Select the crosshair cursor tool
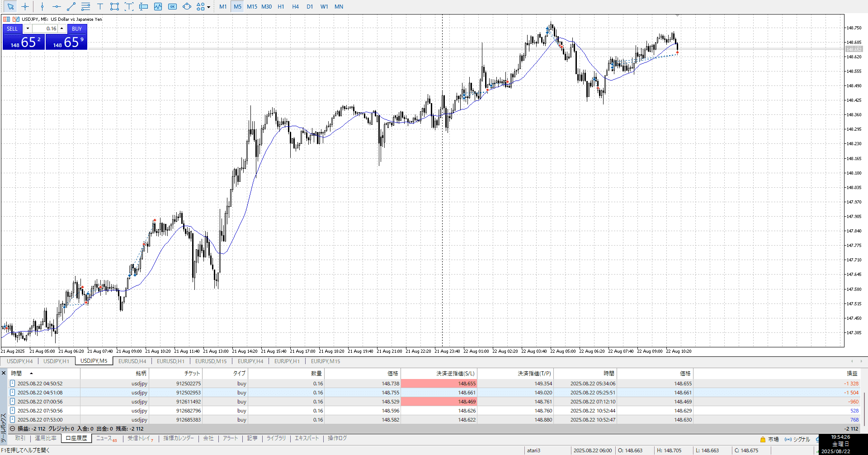This screenshot has width=868, height=455. tap(25, 7)
